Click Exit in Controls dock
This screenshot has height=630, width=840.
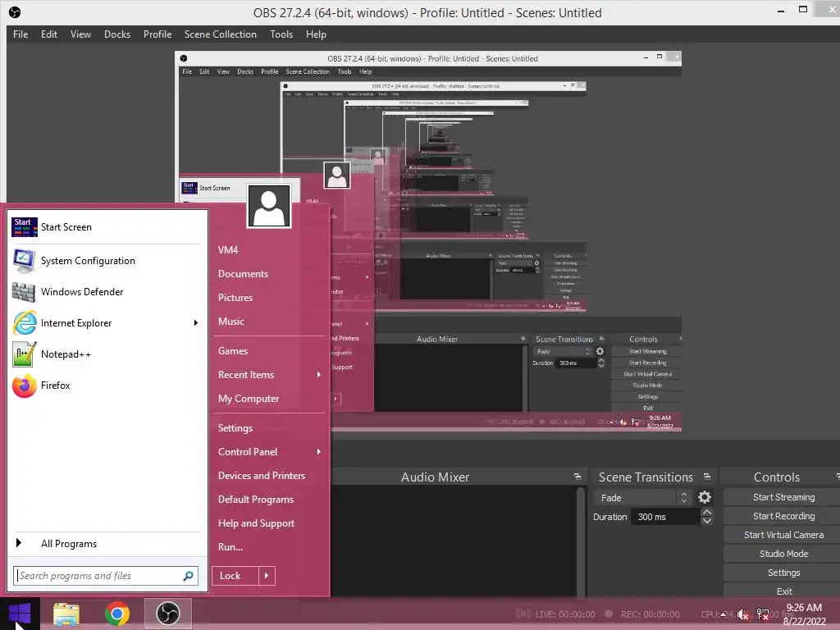coord(783,591)
